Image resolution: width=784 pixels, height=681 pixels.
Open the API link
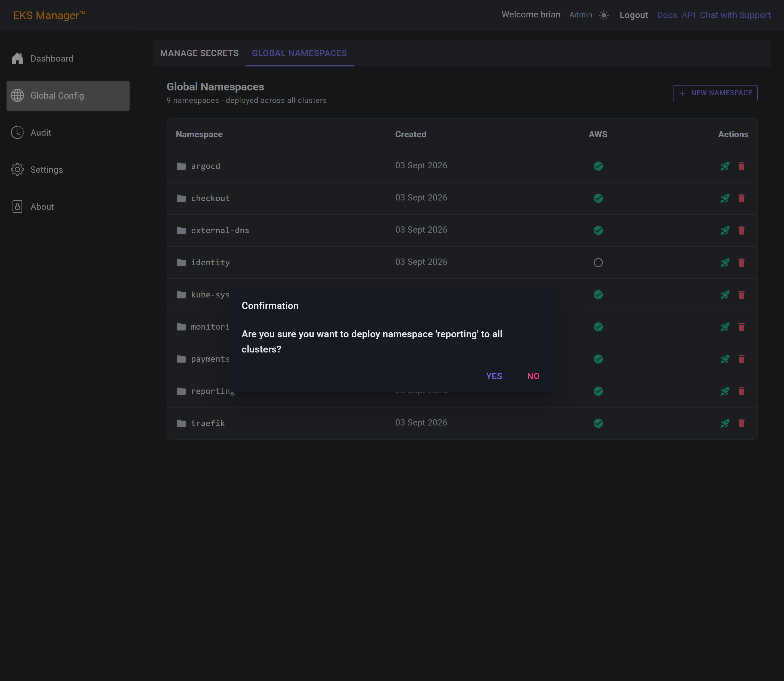click(688, 15)
